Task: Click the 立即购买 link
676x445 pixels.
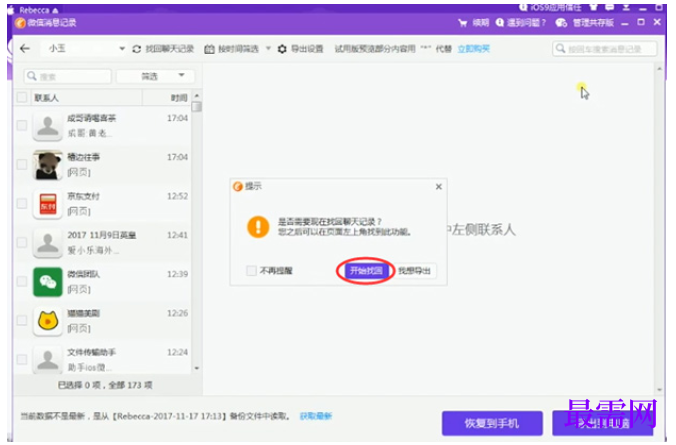Action: coord(473,49)
